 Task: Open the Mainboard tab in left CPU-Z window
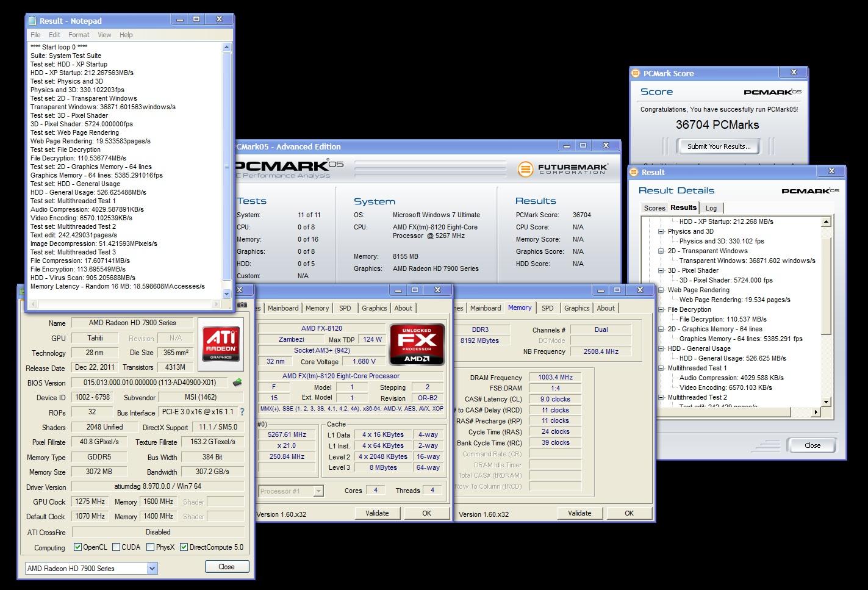[x=283, y=308]
